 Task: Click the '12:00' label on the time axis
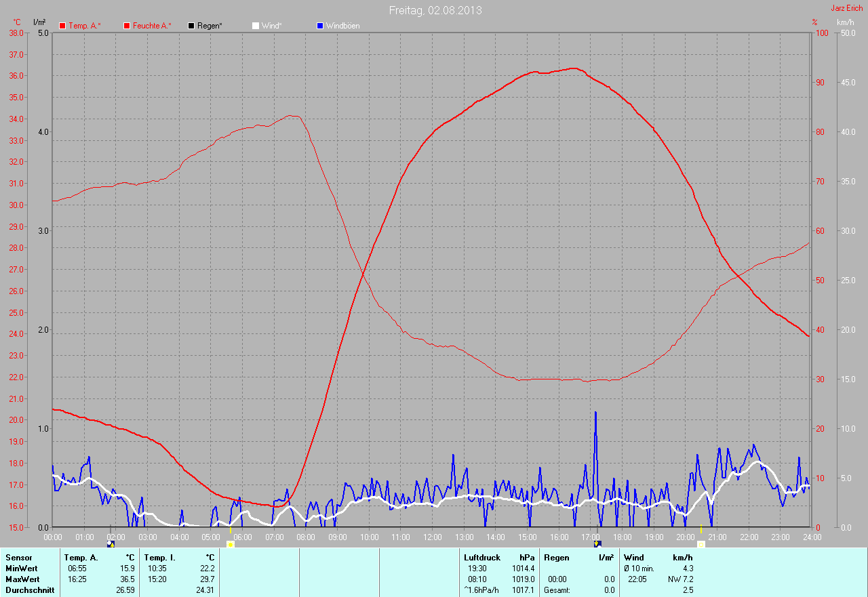click(x=432, y=537)
